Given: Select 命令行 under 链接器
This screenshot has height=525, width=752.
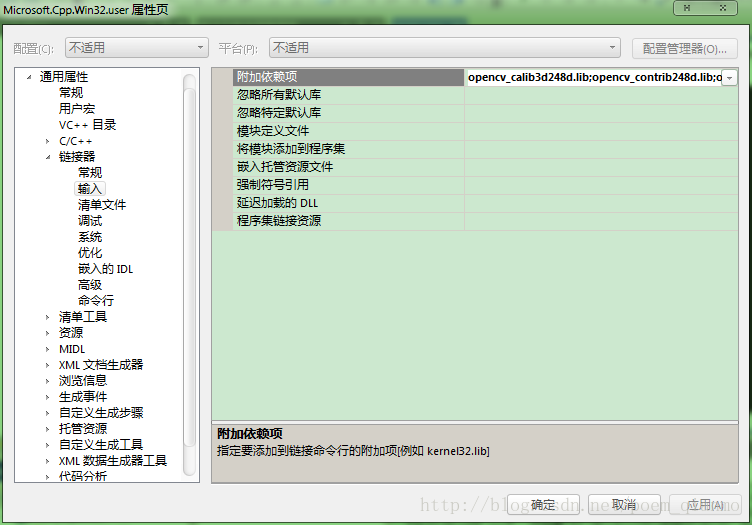Looking at the screenshot, I should (96, 301).
